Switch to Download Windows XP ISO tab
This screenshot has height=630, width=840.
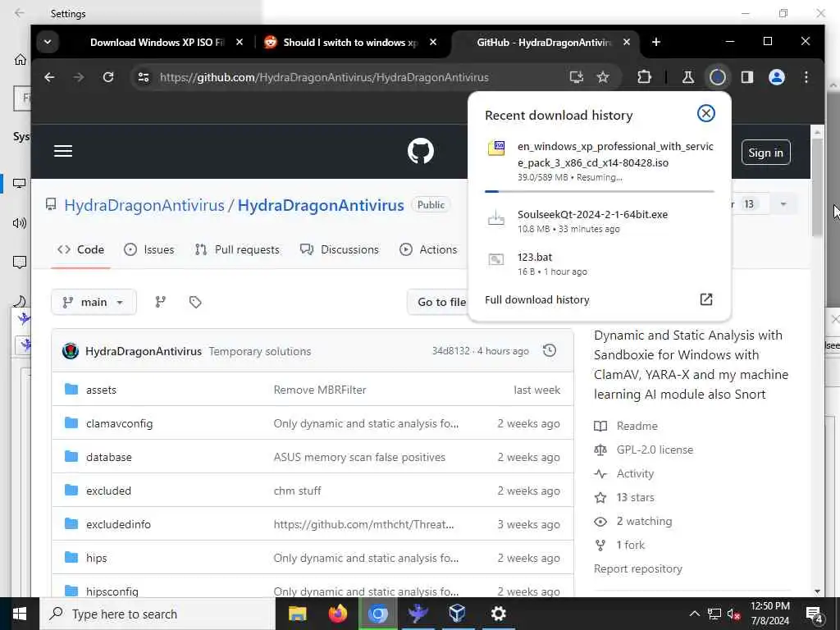(157, 43)
